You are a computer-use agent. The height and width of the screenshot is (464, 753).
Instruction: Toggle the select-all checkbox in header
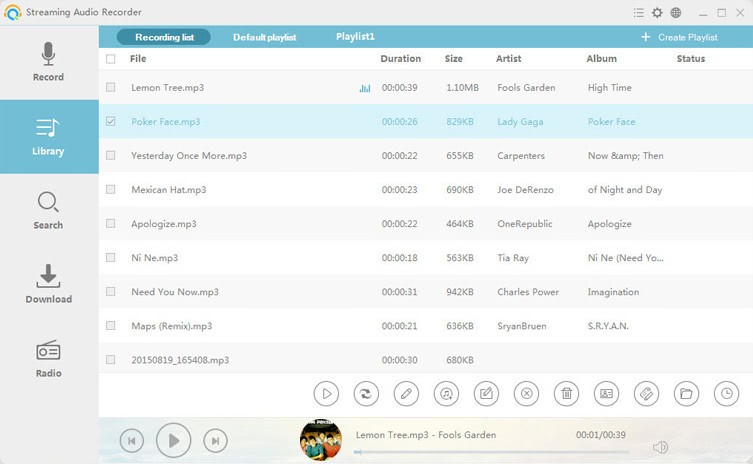pyautogui.click(x=111, y=59)
